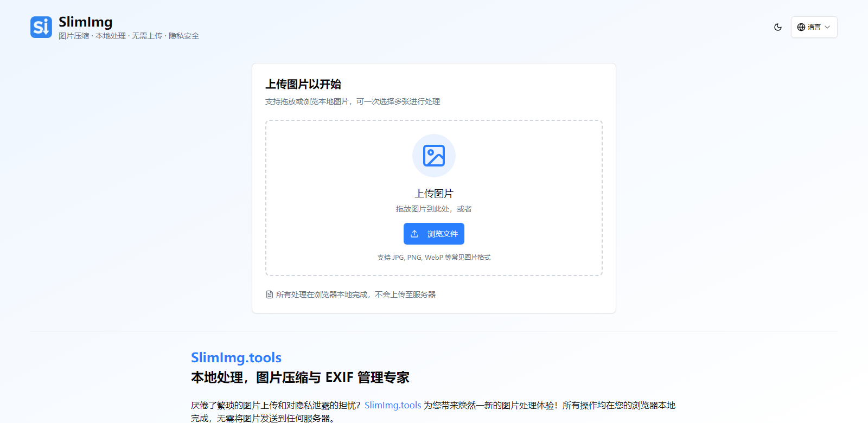Image resolution: width=868 pixels, height=423 pixels.
Task: Click the 拖放图片到此处，或者 hint text
Action: [434, 209]
